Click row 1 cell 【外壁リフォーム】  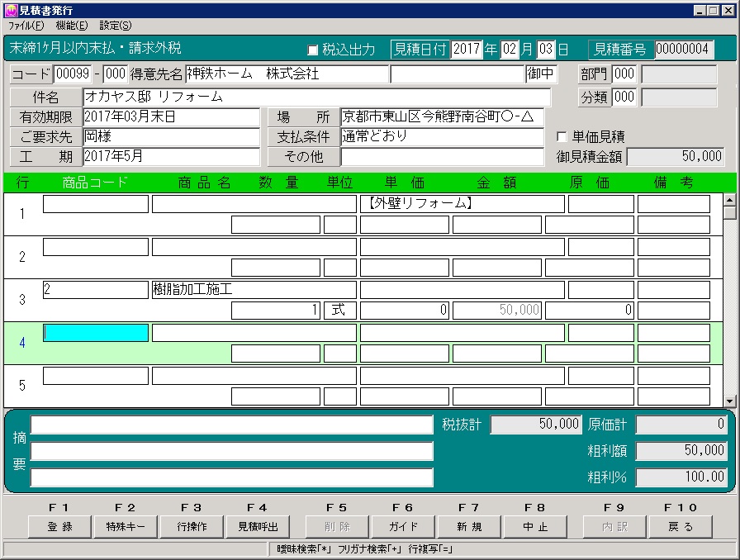pos(462,204)
